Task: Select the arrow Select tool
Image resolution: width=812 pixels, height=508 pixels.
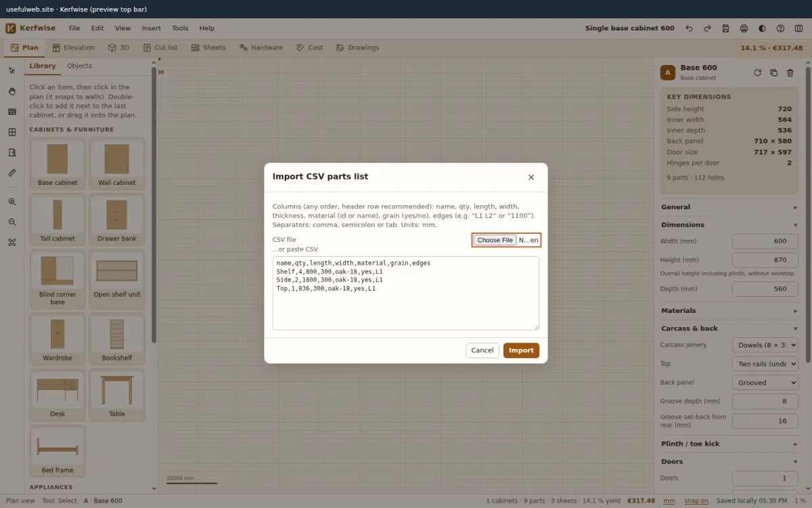Action: [12, 71]
